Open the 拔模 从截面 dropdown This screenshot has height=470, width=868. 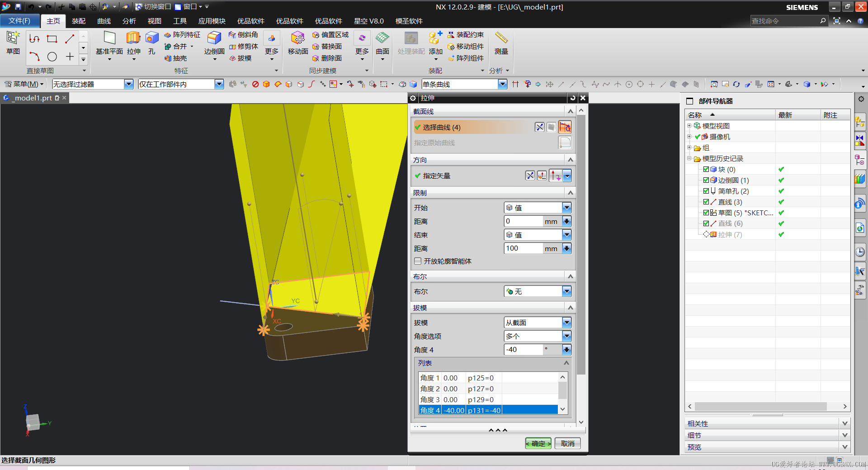click(566, 323)
